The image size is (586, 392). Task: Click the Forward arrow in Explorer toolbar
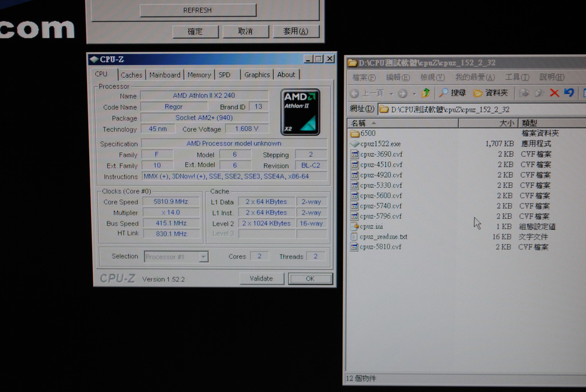pyautogui.click(x=402, y=93)
